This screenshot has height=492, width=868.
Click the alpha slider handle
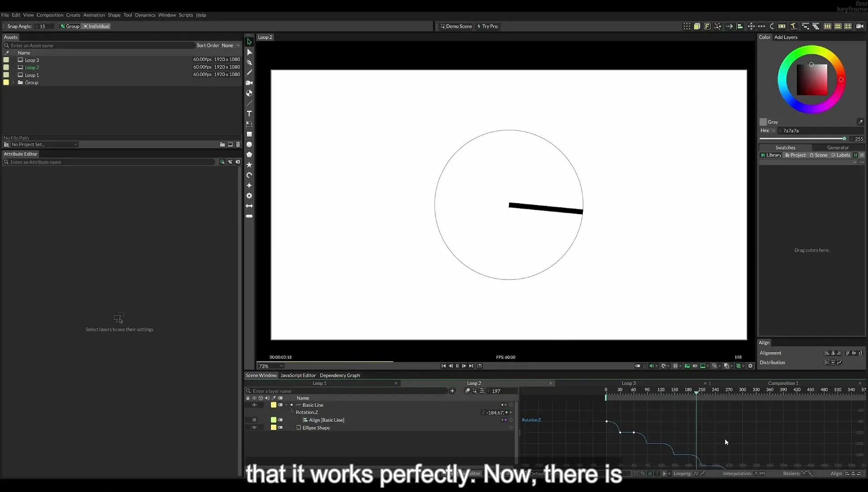(844, 139)
